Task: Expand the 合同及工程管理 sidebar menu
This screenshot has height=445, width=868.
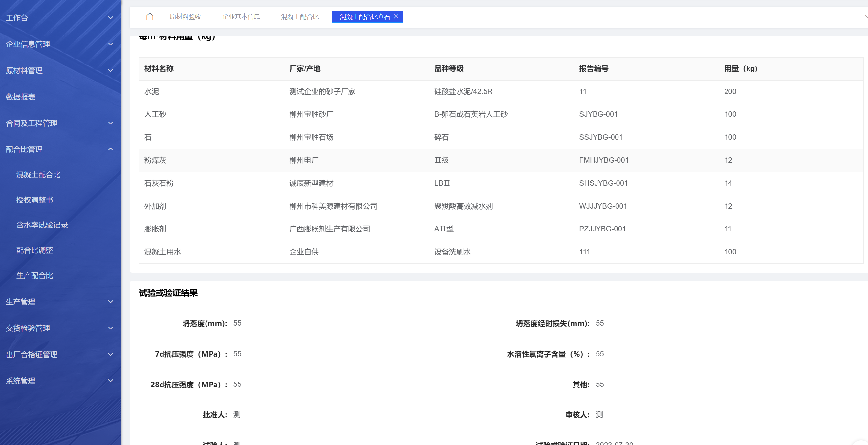Action: pos(61,123)
